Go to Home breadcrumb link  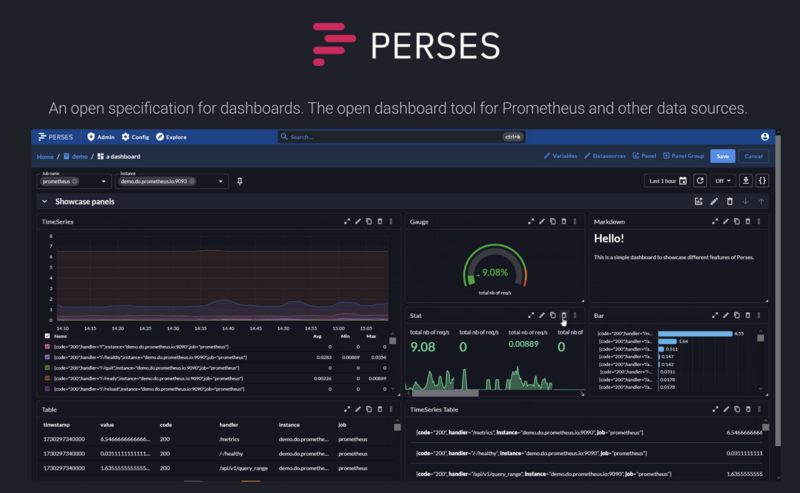pyautogui.click(x=45, y=157)
